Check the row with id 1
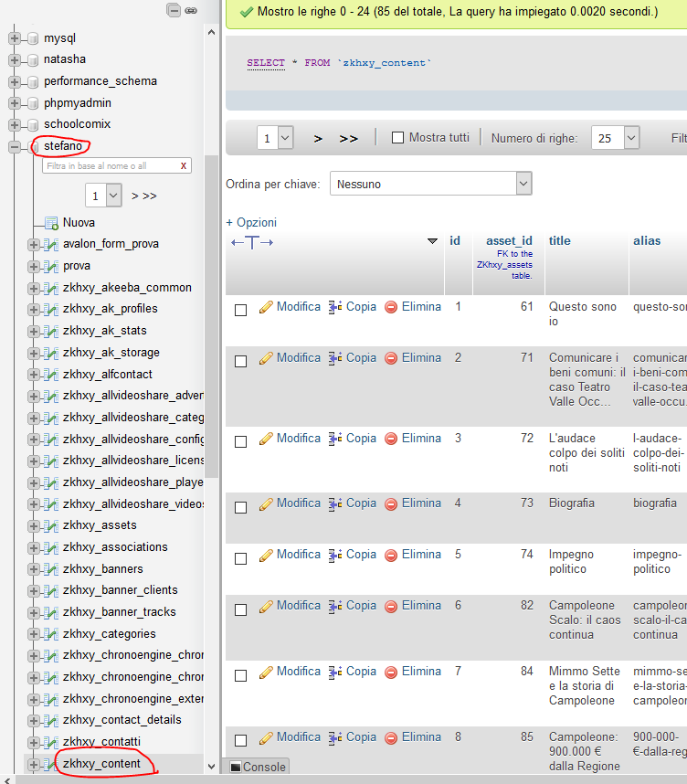The height and width of the screenshot is (784, 687). pyautogui.click(x=241, y=310)
